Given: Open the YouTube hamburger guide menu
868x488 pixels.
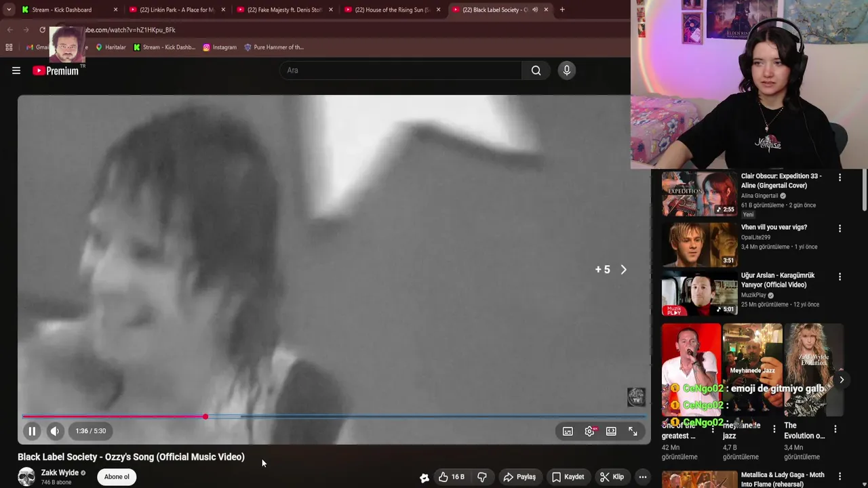Looking at the screenshot, I should click(16, 70).
